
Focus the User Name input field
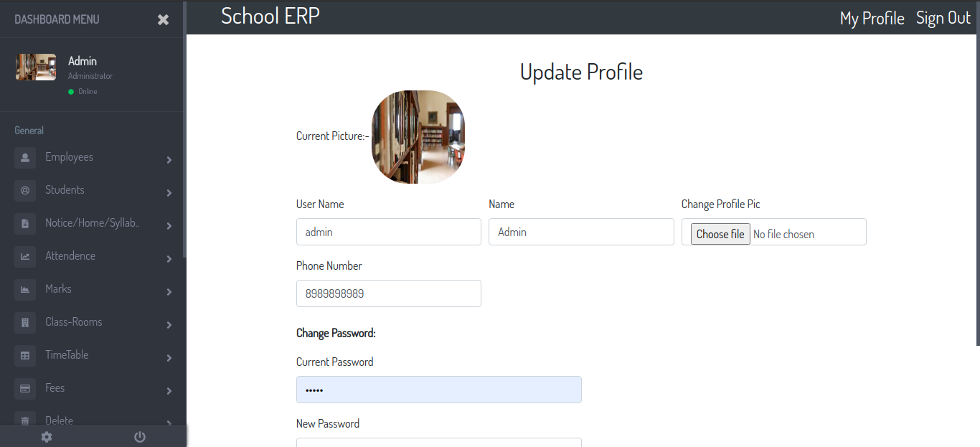389,232
